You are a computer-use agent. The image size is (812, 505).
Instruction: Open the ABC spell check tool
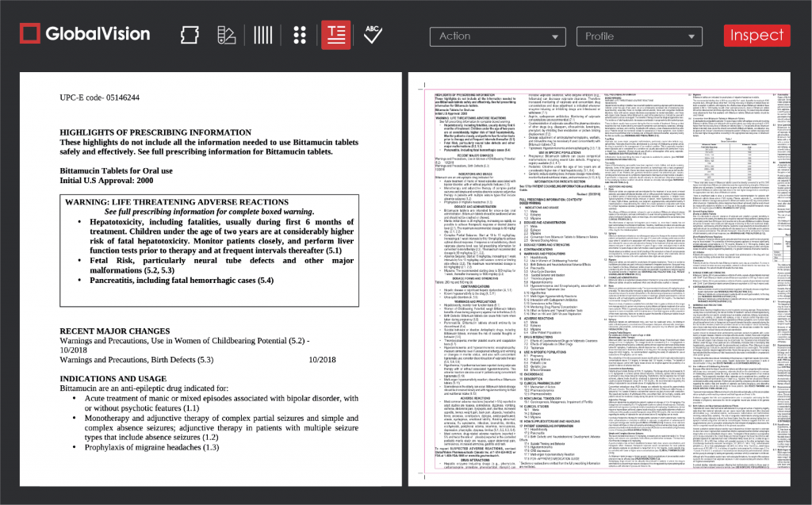coord(373,34)
